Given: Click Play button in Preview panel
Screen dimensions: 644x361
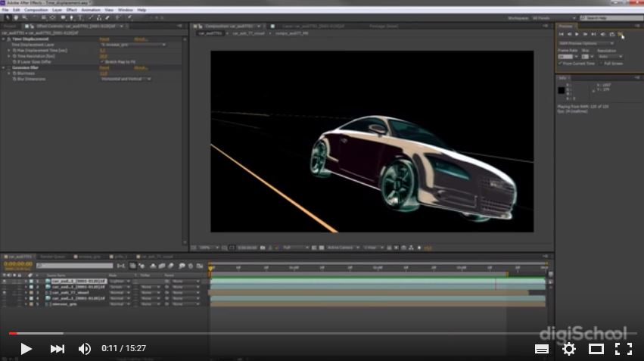Looking at the screenshot, I should click(x=577, y=35).
